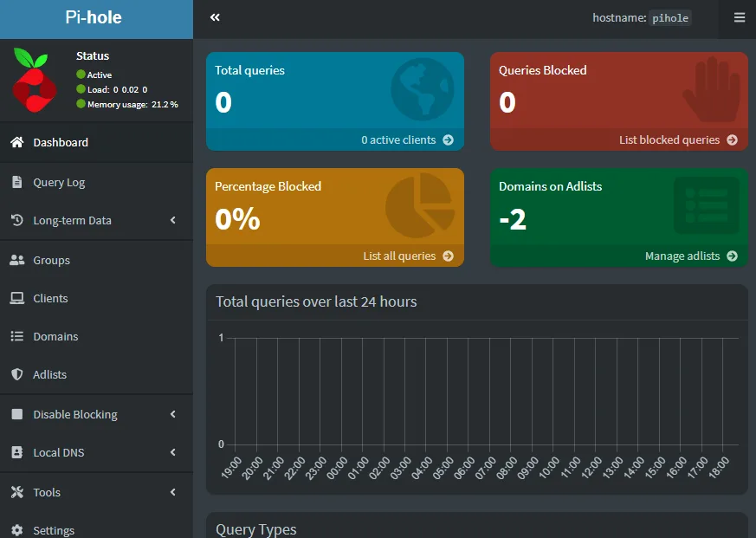Click list icon in Domains on Adlists card
Image resolution: width=756 pixels, height=538 pixels.
click(707, 205)
